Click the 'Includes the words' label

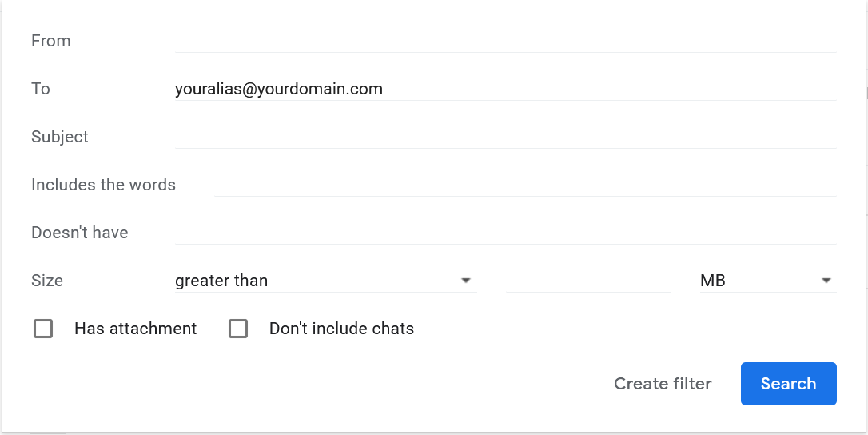pyautogui.click(x=103, y=185)
